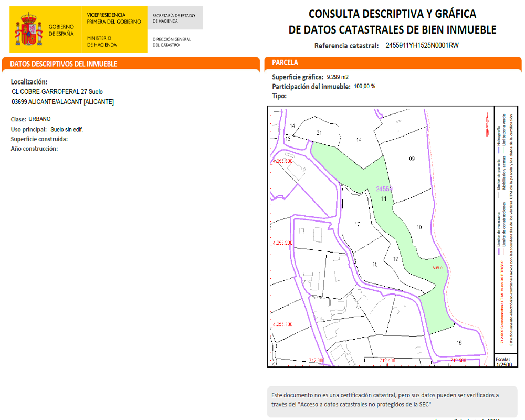Click the '4.255.200' coordinate label
Viewport: 525px width, 420px height.
(x=283, y=243)
